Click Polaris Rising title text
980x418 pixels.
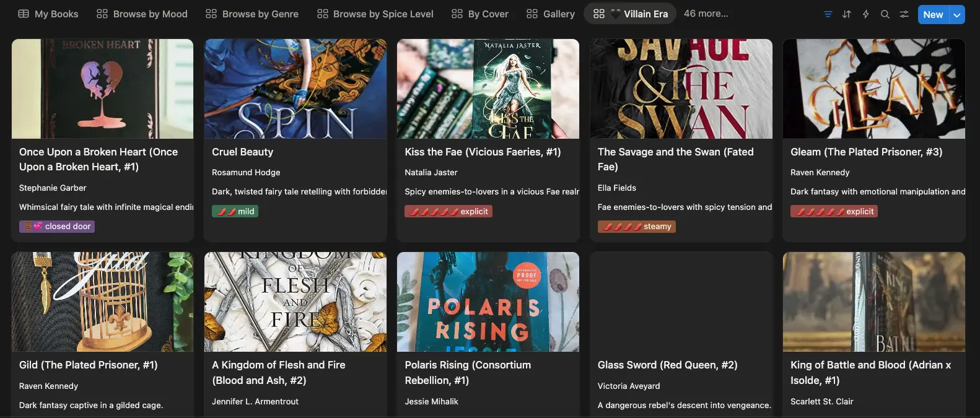468,372
